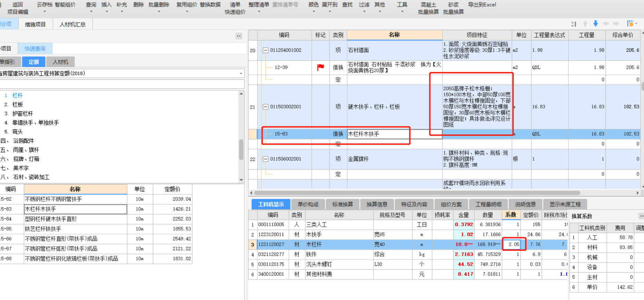Screen dimensions: 644x300
Task: Click the right table horizontal scrollbar
Action: pyautogui.click(x=417, y=193)
